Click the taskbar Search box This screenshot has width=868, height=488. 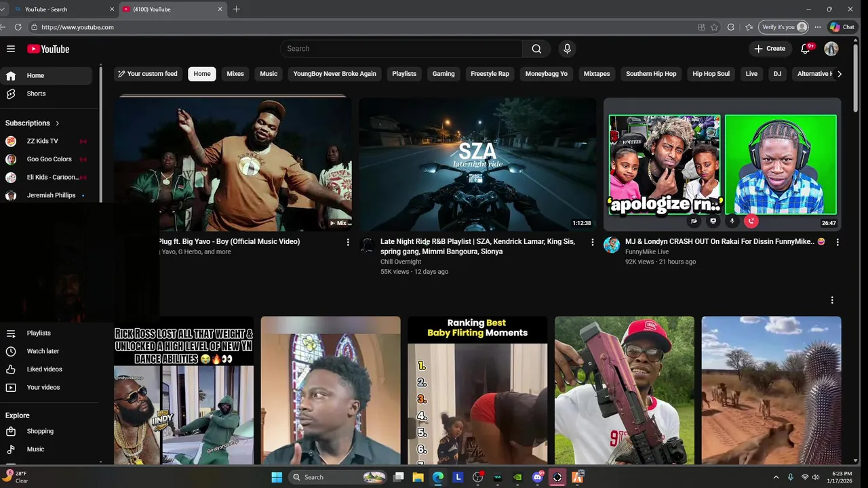coord(337,477)
